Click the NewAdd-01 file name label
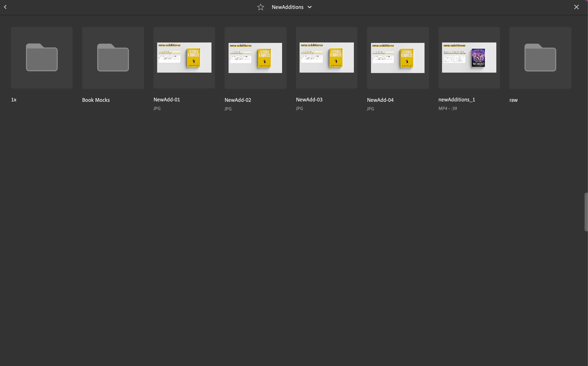588x366 pixels. coord(167,100)
